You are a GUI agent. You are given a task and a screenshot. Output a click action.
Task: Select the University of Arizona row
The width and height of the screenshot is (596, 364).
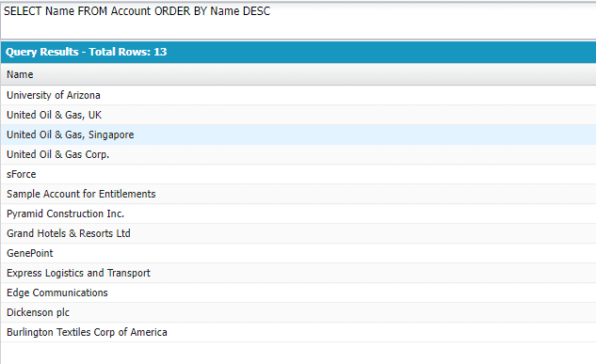click(x=298, y=95)
